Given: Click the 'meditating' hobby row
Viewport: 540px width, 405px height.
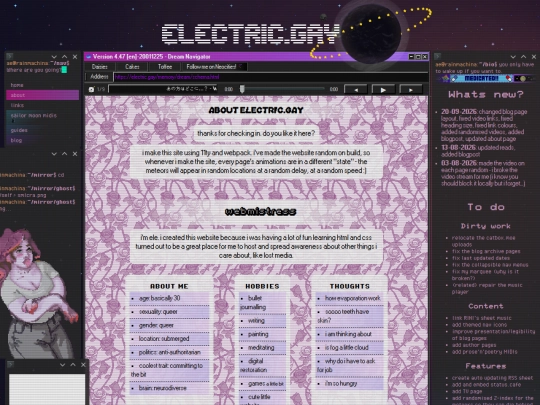Looking at the screenshot, I should click(x=262, y=347).
